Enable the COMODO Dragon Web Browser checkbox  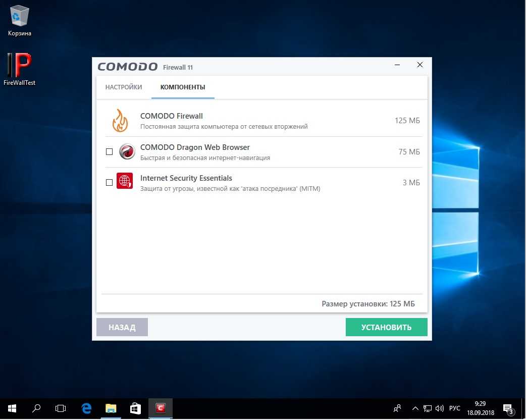coord(109,151)
